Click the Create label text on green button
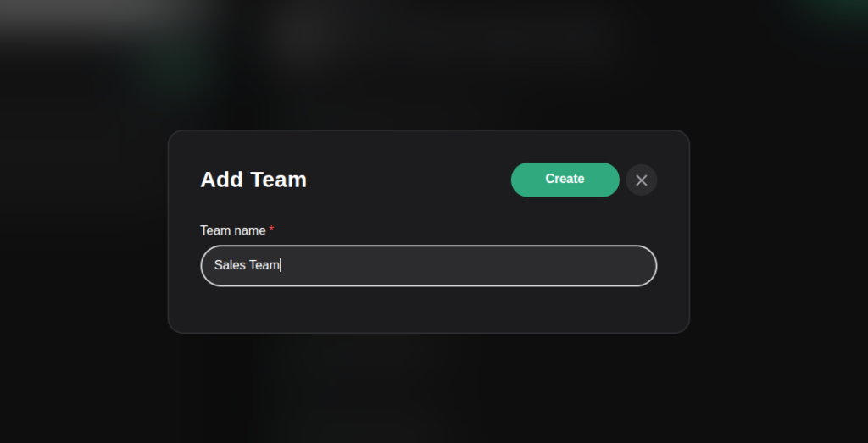868x443 pixels. point(565,179)
